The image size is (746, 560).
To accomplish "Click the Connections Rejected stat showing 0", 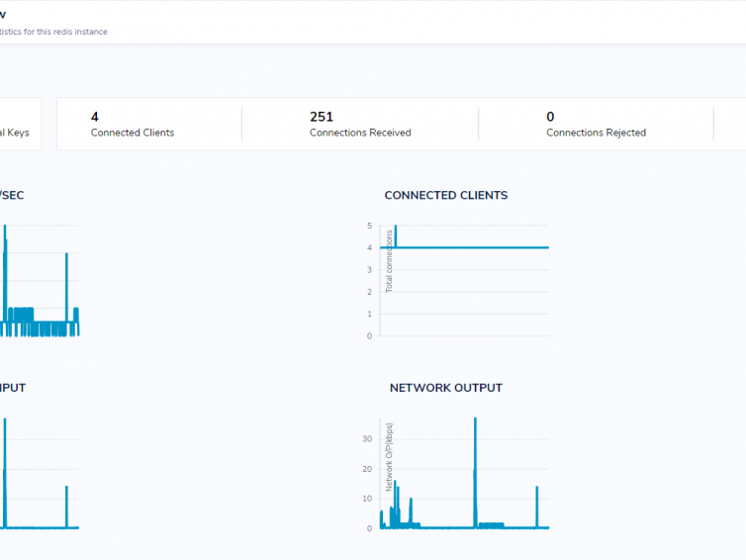I will click(x=596, y=124).
